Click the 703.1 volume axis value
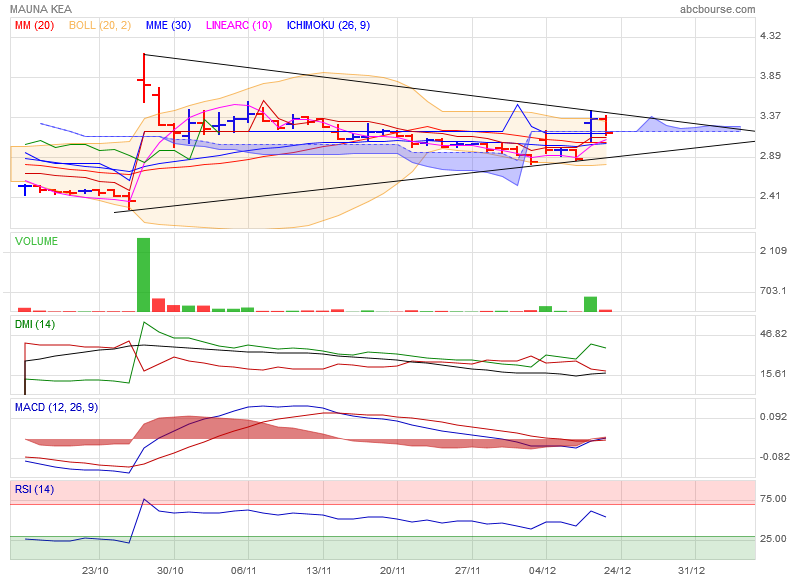This screenshot has width=800, height=580. tap(772, 291)
